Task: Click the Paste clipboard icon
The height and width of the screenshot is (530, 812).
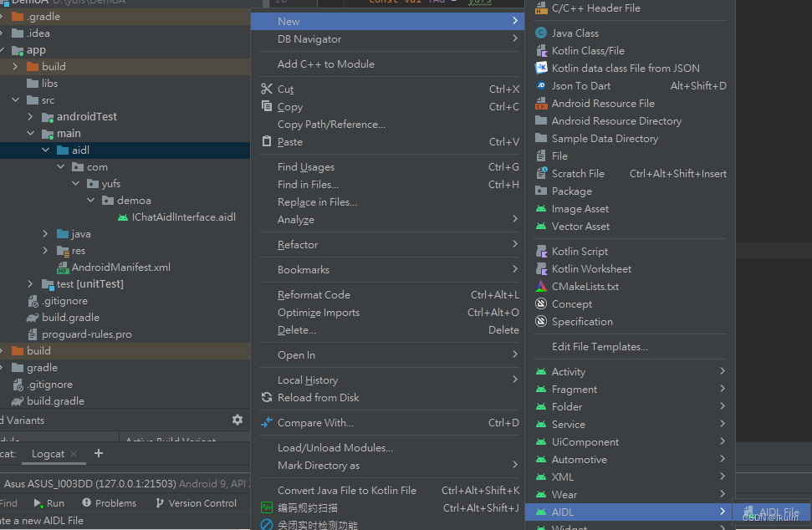Action: coord(267,141)
